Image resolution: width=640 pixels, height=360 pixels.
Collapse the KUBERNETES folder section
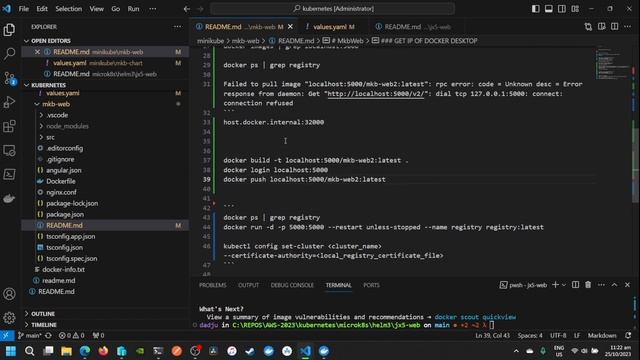click(27, 85)
